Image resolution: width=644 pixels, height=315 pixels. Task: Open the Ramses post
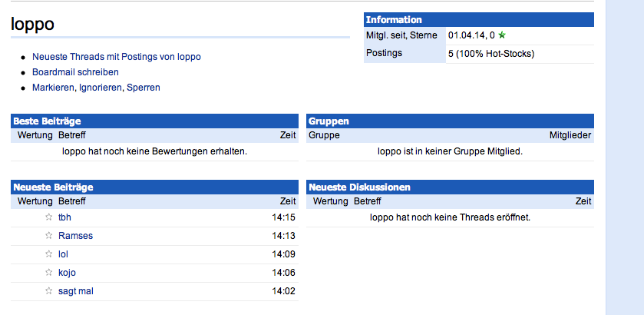click(x=75, y=236)
